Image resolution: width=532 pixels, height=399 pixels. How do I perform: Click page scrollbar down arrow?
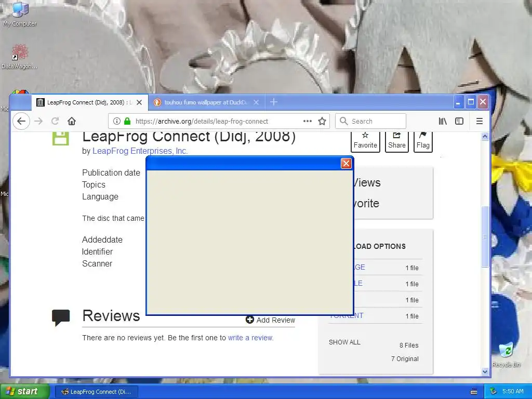(x=485, y=372)
